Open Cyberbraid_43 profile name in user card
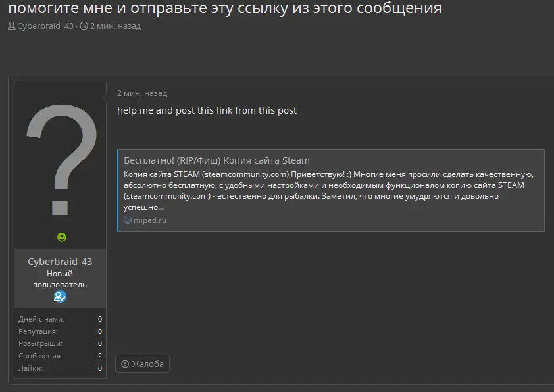This screenshot has width=554, height=392. pyautogui.click(x=60, y=262)
